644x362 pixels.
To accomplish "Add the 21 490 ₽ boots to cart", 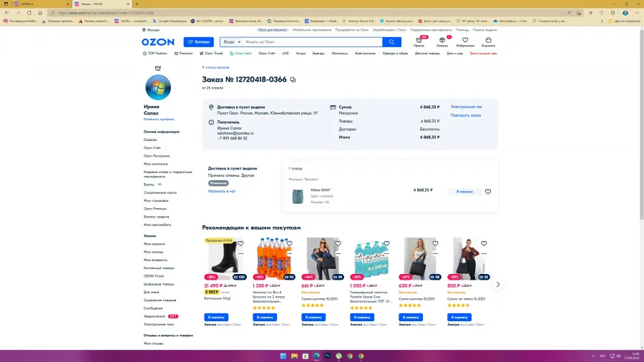I will point(216,317).
